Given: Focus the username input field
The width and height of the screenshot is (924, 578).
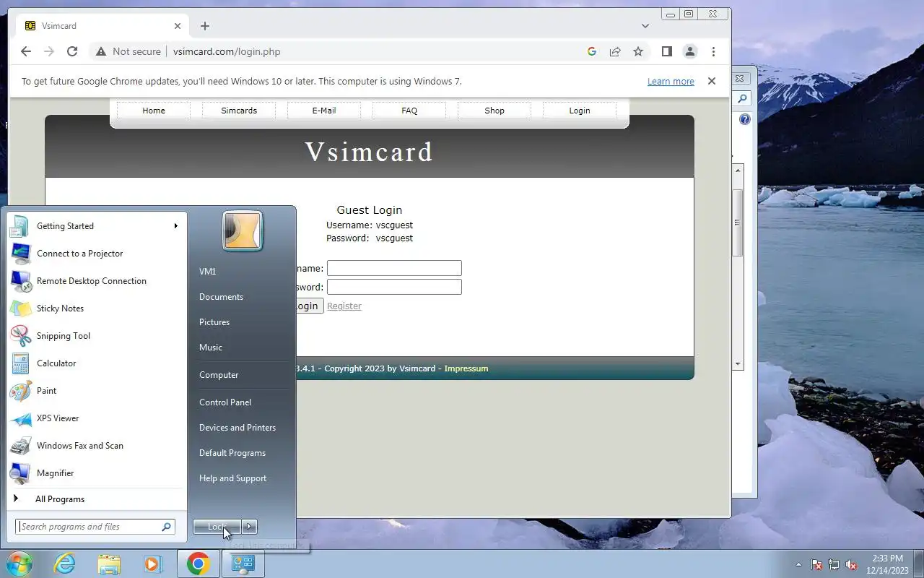Looking at the screenshot, I should click(x=394, y=268).
